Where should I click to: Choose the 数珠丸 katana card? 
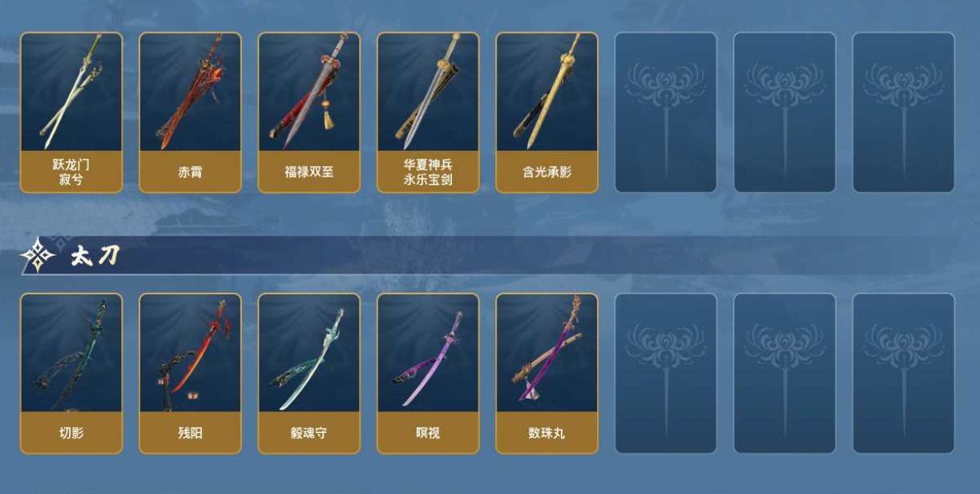coord(547,373)
